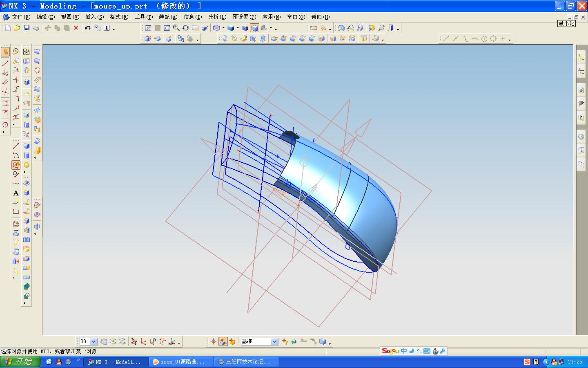Print using the printer icon
The height and width of the screenshot is (368, 588).
(36, 28)
